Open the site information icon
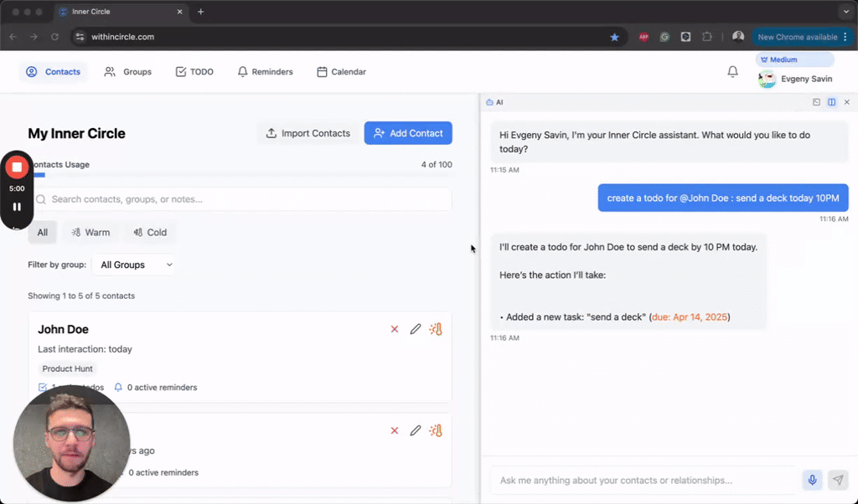 (x=80, y=37)
